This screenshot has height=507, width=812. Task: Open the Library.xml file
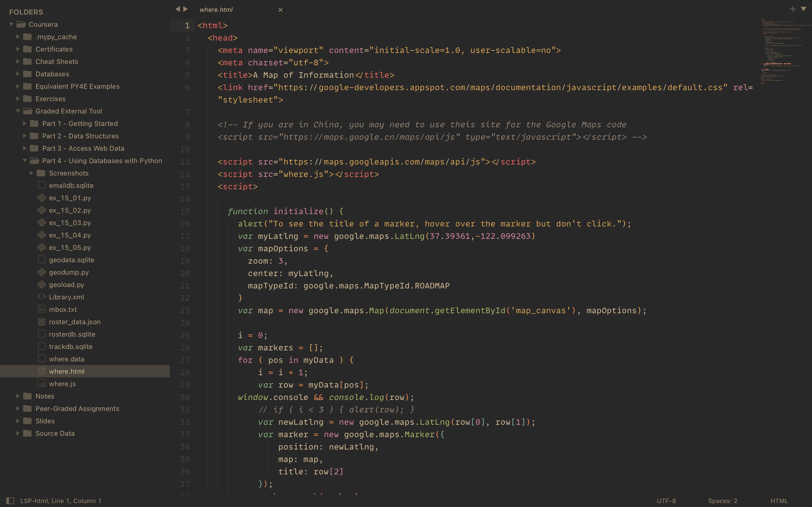tap(66, 297)
